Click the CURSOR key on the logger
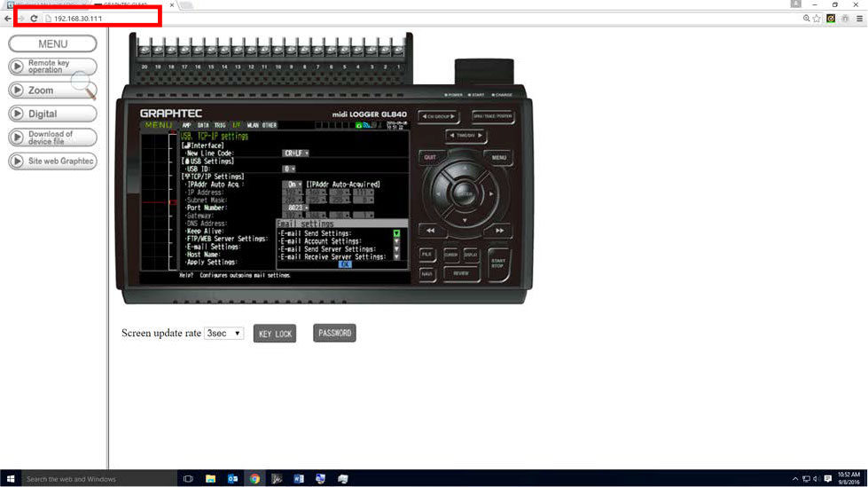Image resolution: width=868 pixels, height=487 pixels. (x=450, y=255)
